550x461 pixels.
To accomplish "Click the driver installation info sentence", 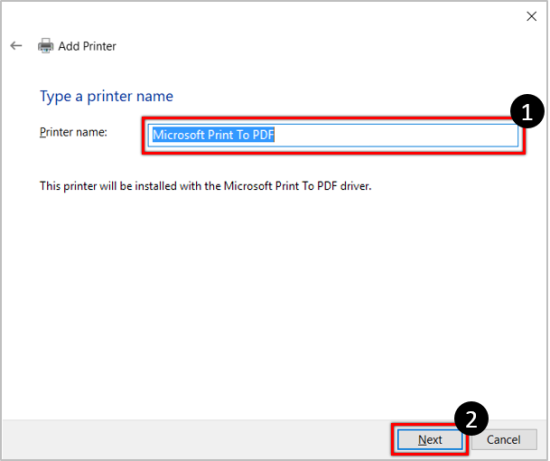I will click(205, 186).
